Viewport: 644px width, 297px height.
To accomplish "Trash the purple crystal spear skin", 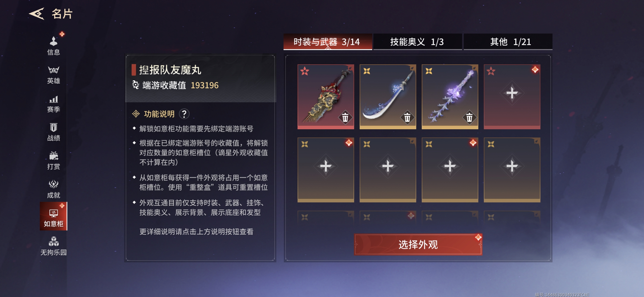I will click(x=469, y=117).
